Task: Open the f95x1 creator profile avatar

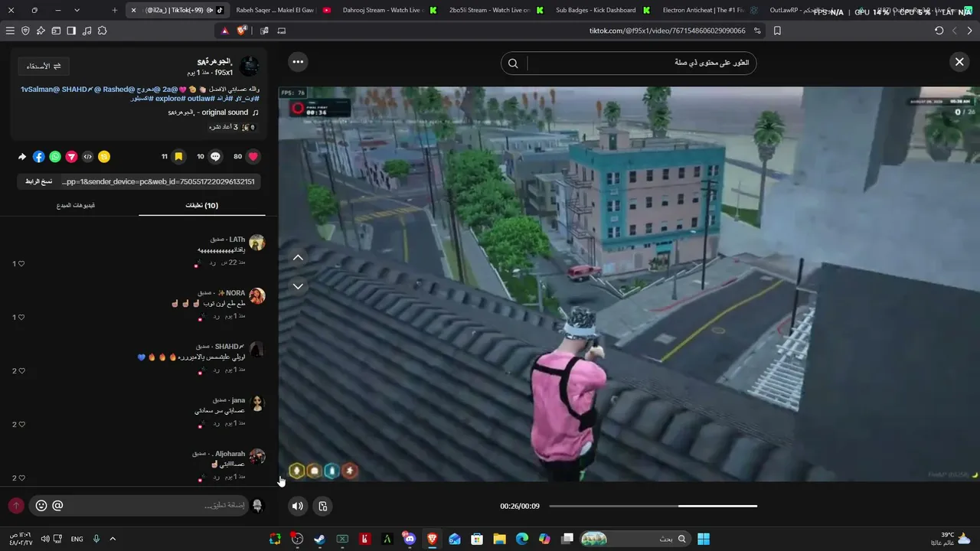Action: (x=249, y=67)
